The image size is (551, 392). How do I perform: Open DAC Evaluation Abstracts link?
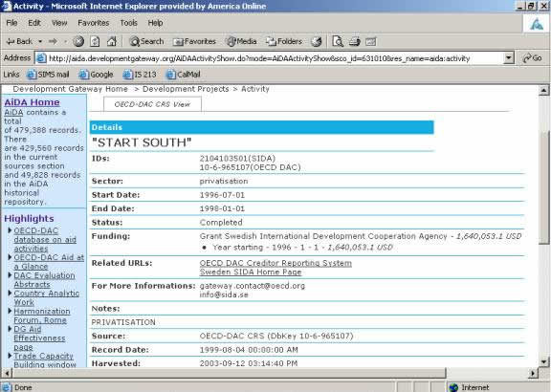pyautogui.click(x=44, y=279)
